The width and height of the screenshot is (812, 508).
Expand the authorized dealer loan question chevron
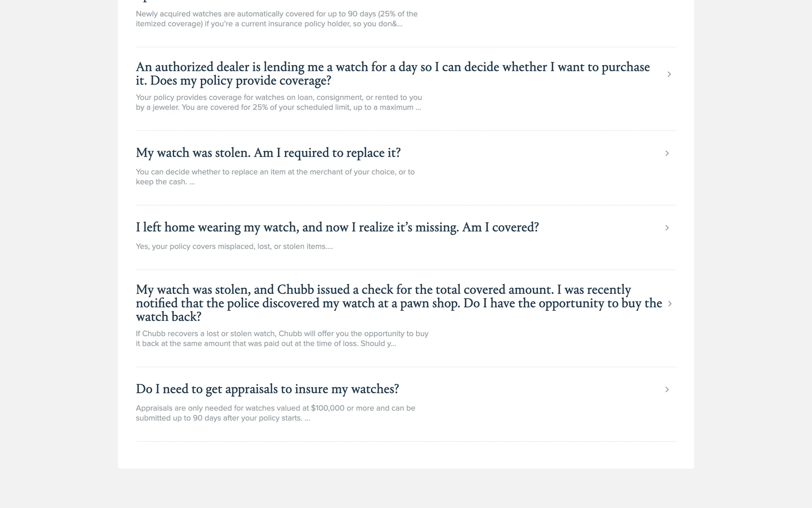point(669,75)
